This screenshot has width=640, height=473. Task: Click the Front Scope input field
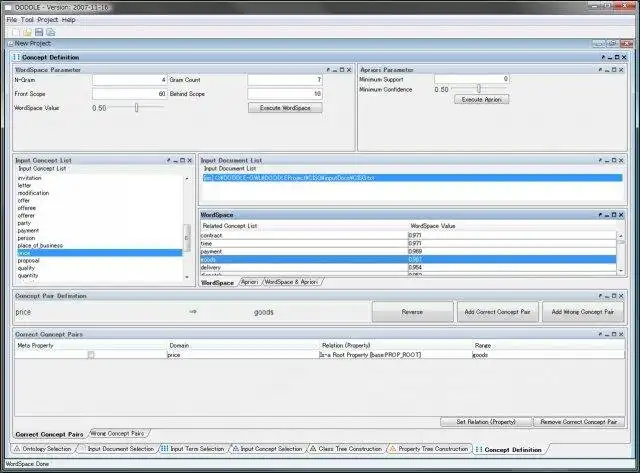[x=130, y=94]
